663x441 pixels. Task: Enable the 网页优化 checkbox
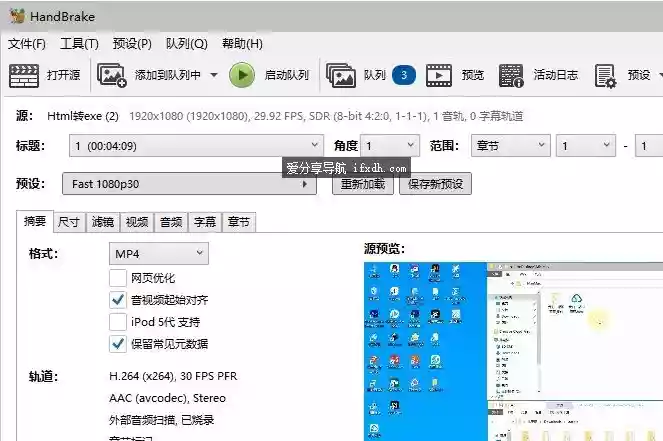[x=118, y=278]
